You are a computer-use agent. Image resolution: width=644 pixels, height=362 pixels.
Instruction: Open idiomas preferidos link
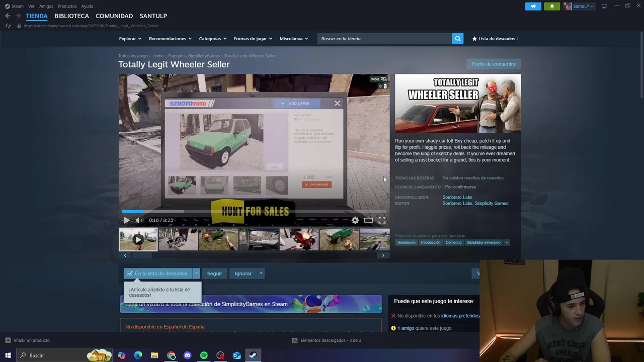click(x=460, y=316)
